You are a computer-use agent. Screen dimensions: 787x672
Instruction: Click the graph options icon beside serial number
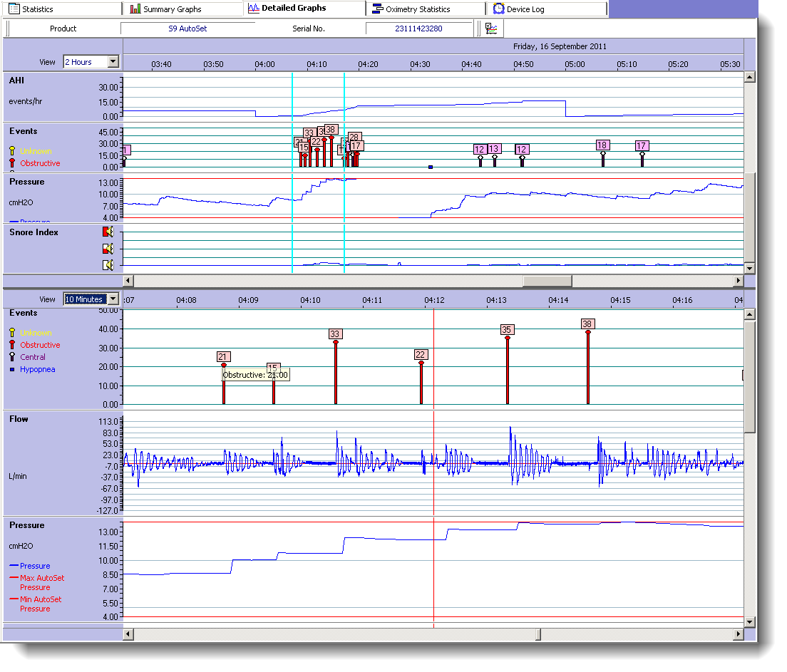(x=491, y=29)
